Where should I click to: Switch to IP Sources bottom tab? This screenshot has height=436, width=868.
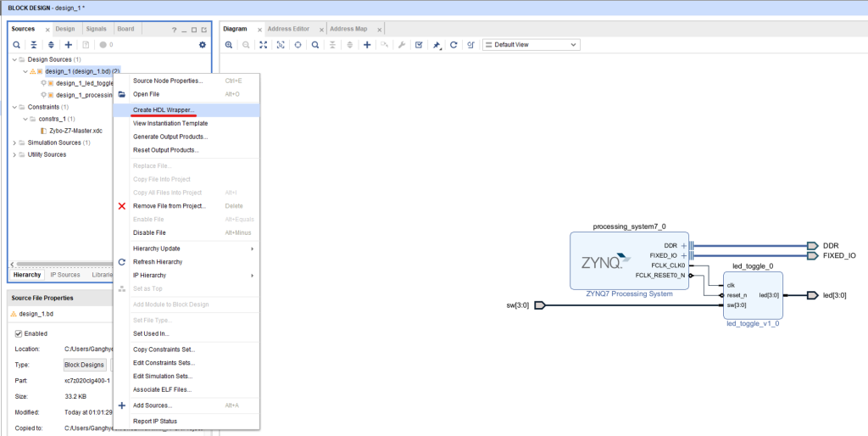click(65, 275)
